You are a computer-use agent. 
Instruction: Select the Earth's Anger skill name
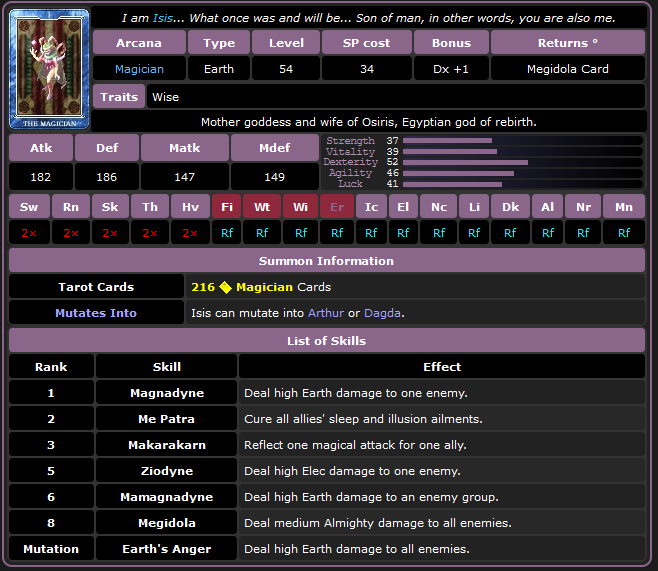tap(167, 549)
